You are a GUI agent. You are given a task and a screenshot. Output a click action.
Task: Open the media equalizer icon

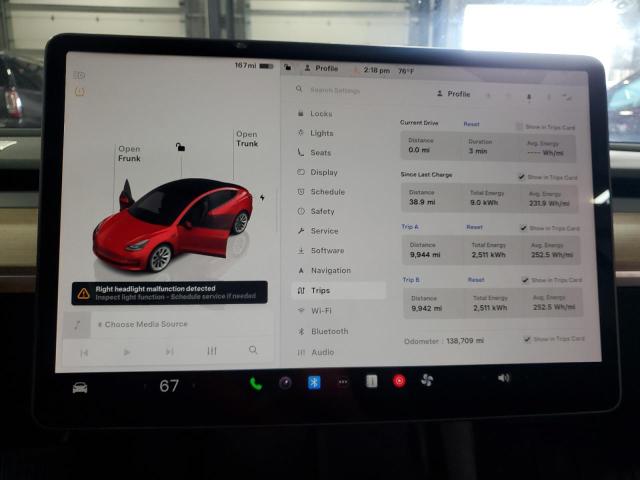[211, 351]
